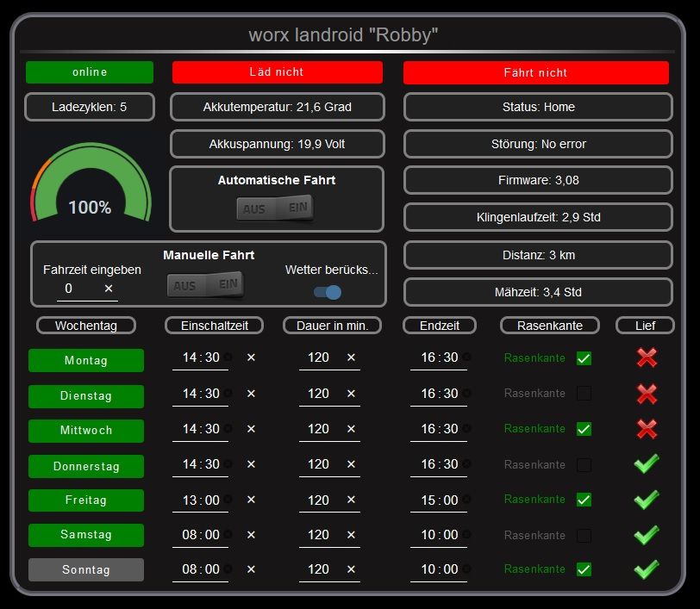
Task: Edit the Samstag Einschaltzeit 08:00 field
Action: 201,535
